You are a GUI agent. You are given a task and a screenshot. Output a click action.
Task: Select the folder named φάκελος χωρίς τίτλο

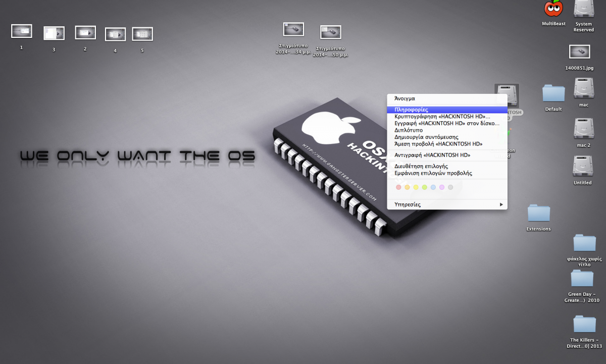tap(584, 243)
